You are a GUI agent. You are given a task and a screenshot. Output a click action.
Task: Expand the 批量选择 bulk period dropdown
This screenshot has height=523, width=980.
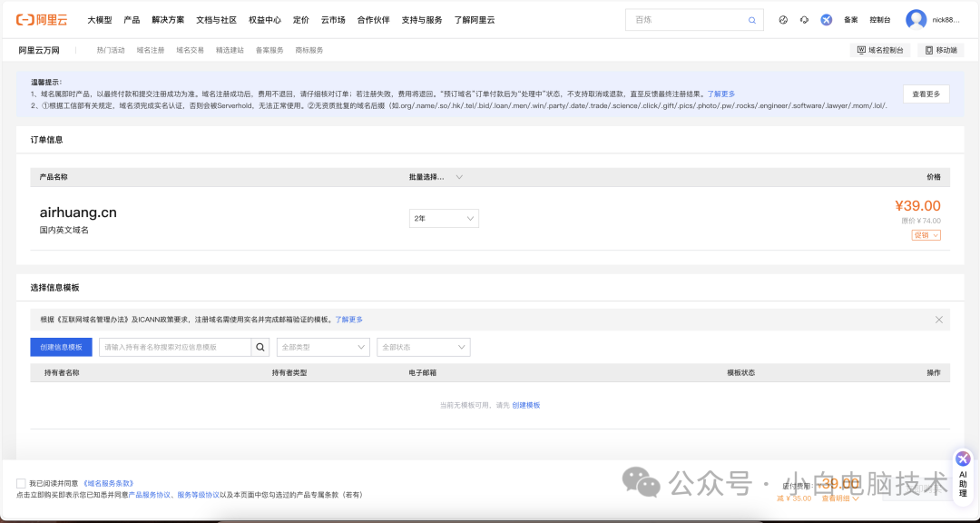pos(436,177)
